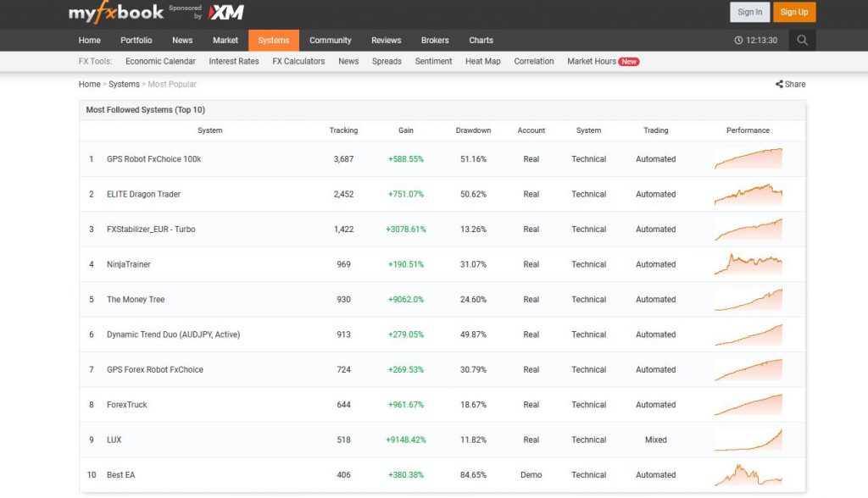Viewport: 868px width, 498px height.
Task: Open the Economic Calendar tool
Action: (160, 61)
